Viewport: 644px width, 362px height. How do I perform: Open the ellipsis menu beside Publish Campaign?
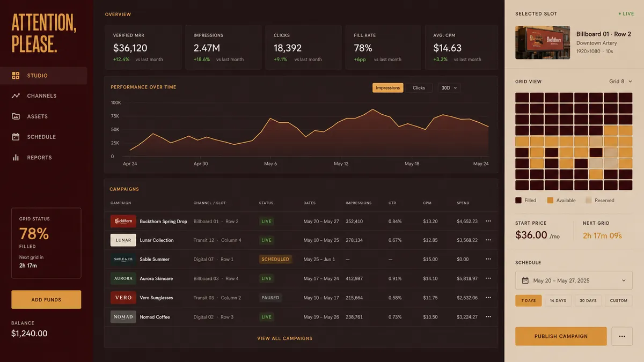(622, 336)
